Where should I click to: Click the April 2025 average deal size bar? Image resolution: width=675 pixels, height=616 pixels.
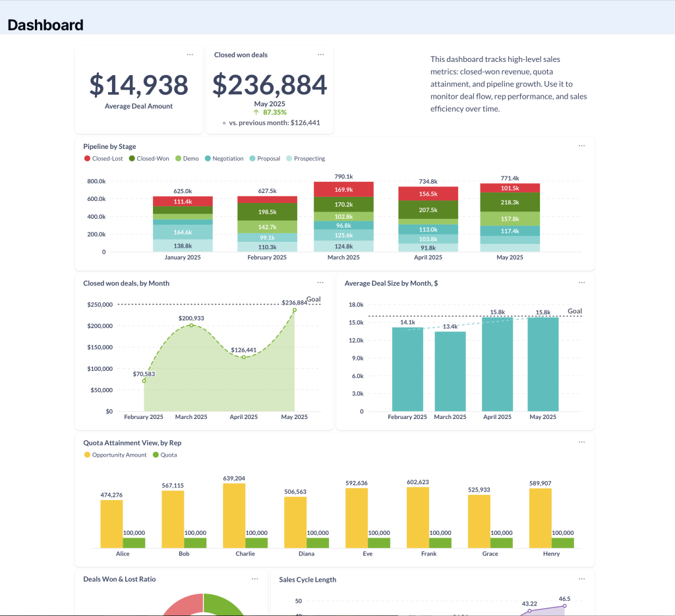tap(497, 364)
